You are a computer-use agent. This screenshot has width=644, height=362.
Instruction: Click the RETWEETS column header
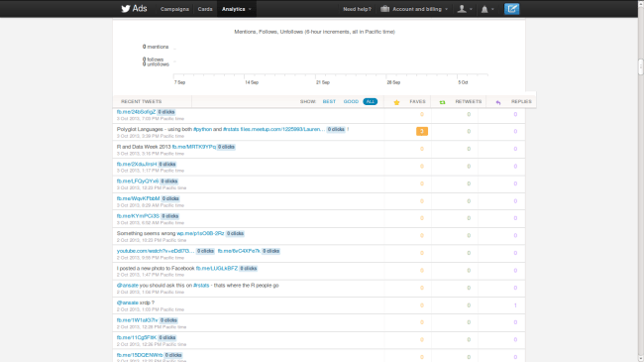[x=469, y=101]
